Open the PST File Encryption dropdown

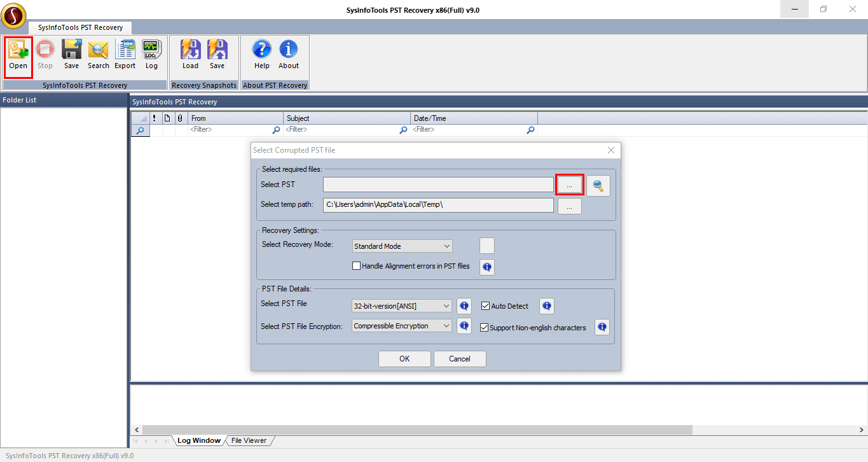[x=402, y=326]
